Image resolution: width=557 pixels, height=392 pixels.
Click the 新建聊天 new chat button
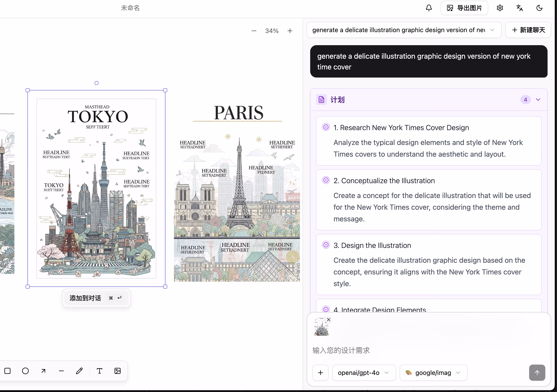tap(528, 30)
